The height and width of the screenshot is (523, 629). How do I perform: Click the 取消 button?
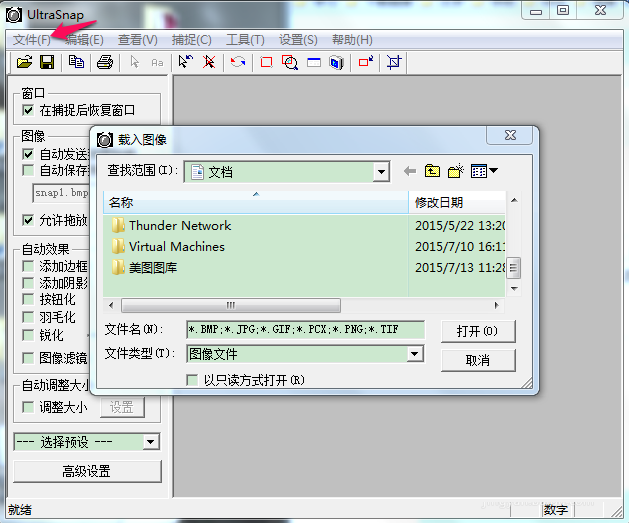pyautogui.click(x=478, y=360)
